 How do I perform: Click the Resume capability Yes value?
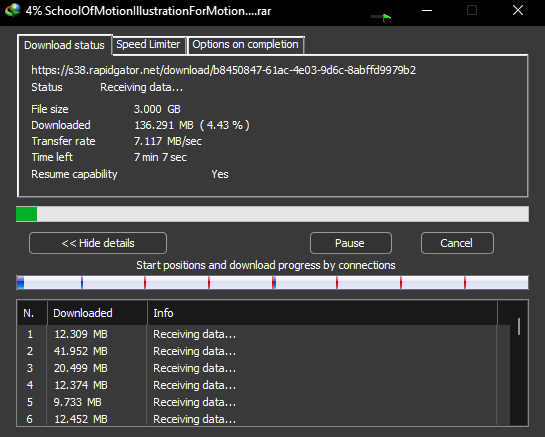pos(220,174)
